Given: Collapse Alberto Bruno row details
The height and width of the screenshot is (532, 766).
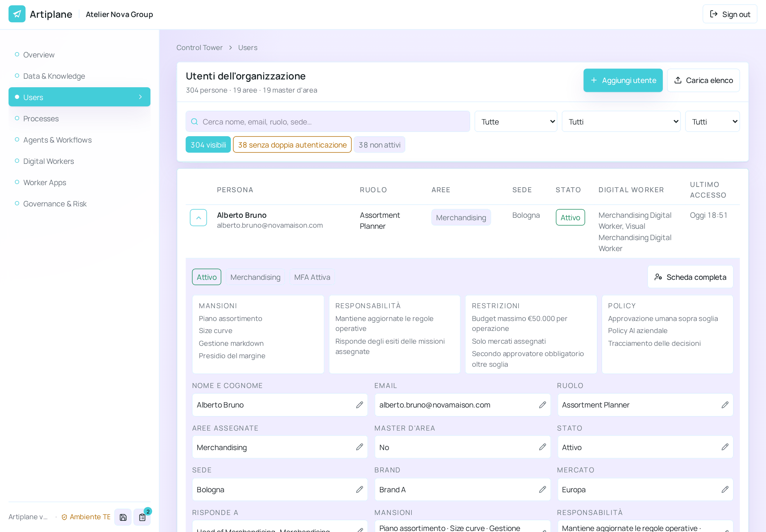Looking at the screenshot, I should tap(199, 218).
